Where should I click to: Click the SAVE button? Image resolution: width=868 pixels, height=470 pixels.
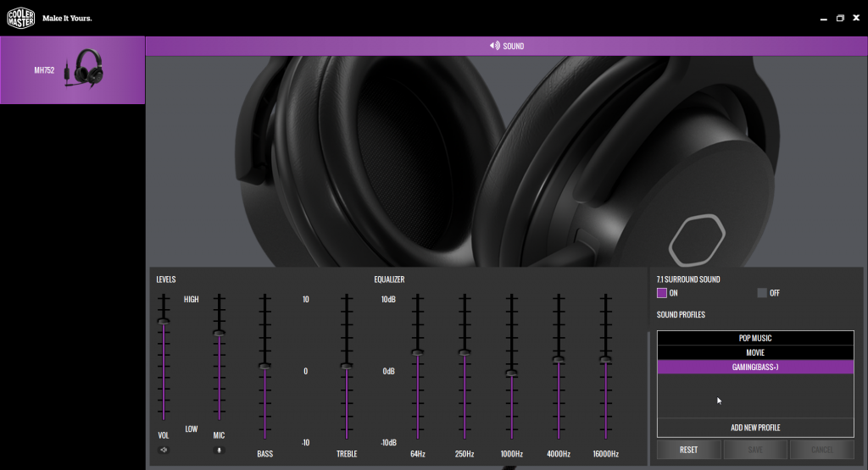coord(754,450)
